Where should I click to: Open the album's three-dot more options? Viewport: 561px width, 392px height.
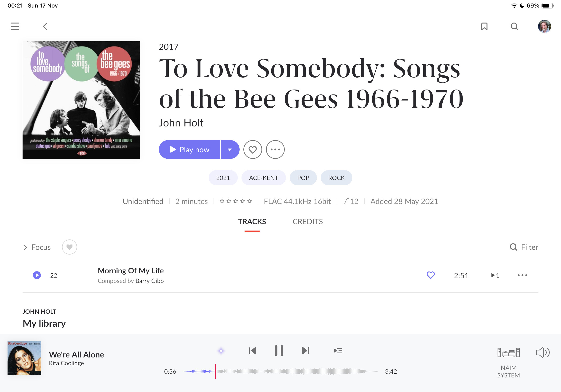point(275,149)
